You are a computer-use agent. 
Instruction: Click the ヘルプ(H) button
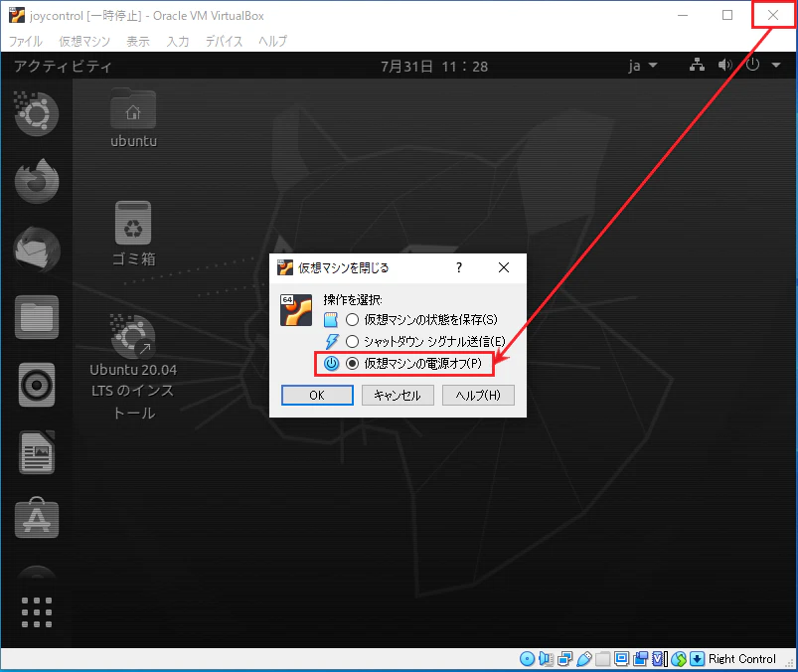coord(478,395)
